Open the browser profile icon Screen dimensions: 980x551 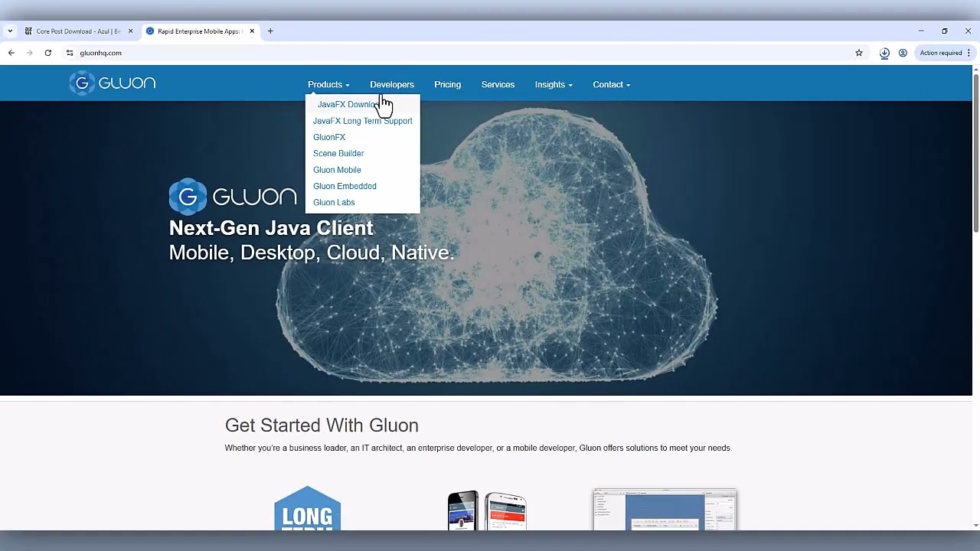[903, 53]
